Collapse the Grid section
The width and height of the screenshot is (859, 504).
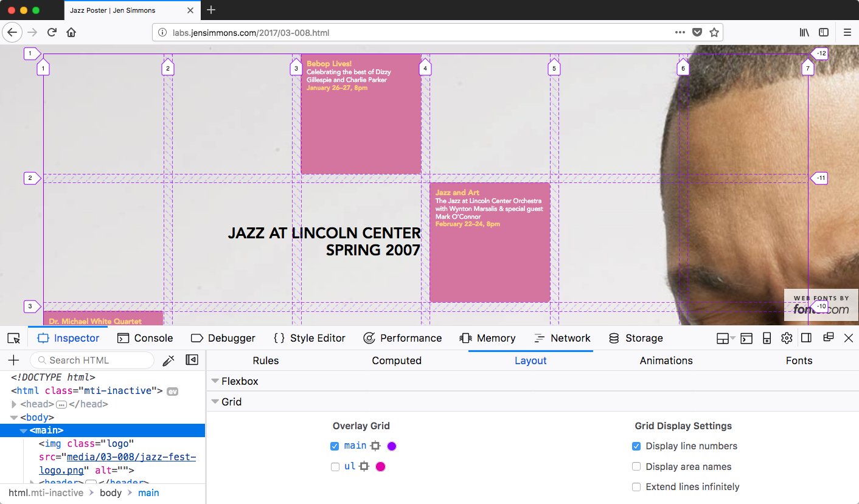click(x=215, y=402)
